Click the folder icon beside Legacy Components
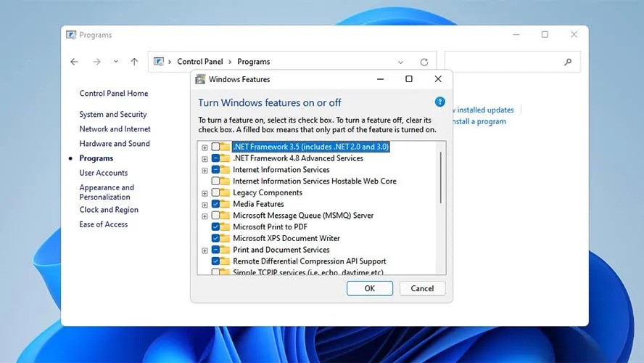The height and width of the screenshot is (363, 644). (225, 193)
